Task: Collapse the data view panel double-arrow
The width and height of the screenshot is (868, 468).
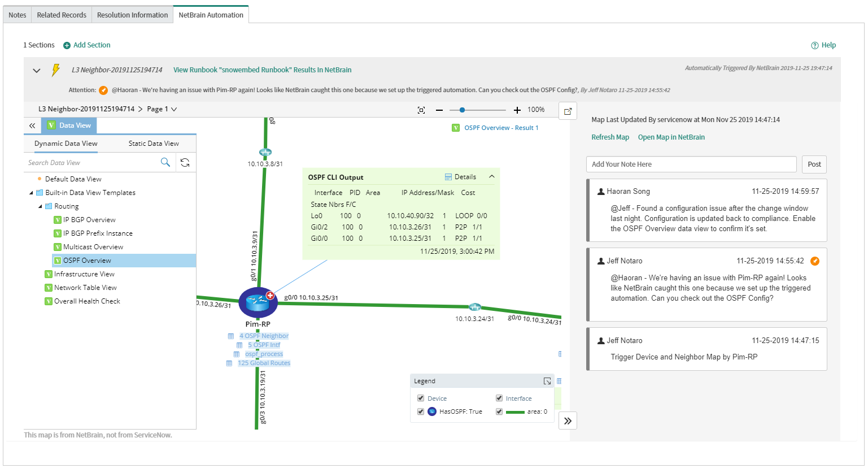Action: tap(32, 125)
